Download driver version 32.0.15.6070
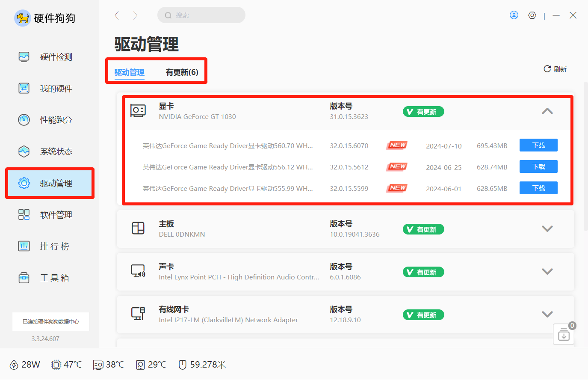Viewport: 588px width, 380px height. click(x=538, y=145)
